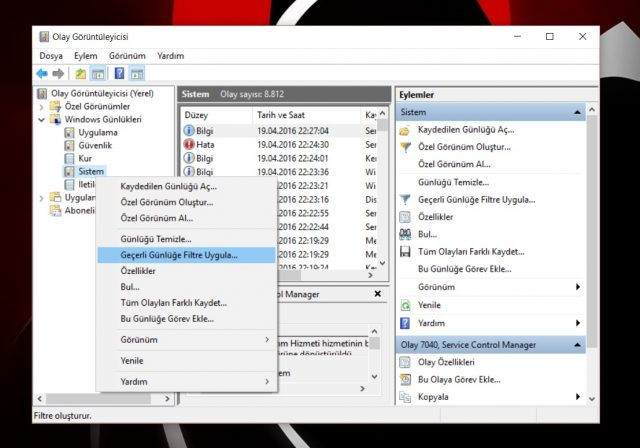This screenshot has width=640, height=448.
Task: Toggle the action pane toolbar icon
Action: coord(137,74)
